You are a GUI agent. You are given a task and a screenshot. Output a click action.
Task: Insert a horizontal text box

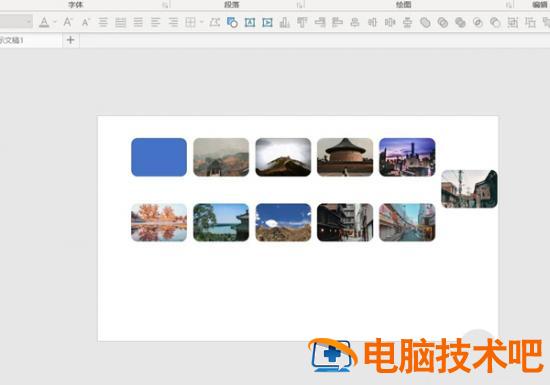pyautogui.click(x=250, y=22)
